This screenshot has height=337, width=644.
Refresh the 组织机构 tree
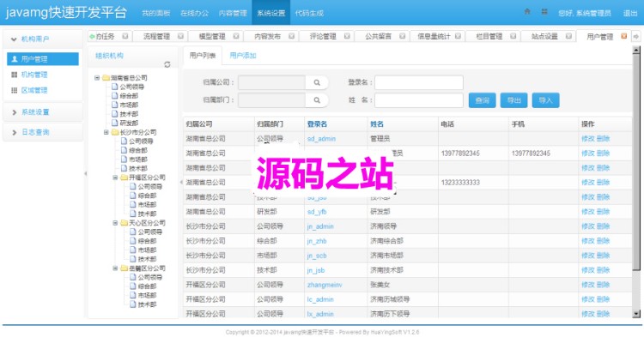167,64
